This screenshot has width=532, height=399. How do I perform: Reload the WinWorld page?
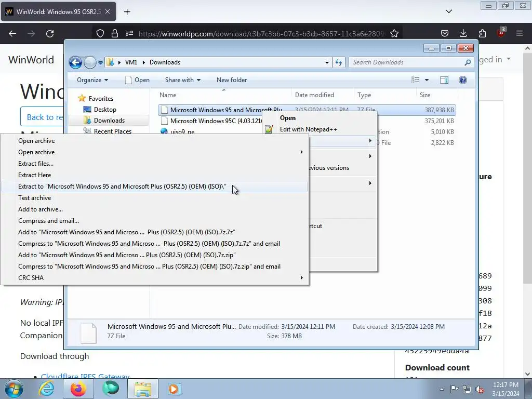tap(50, 33)
